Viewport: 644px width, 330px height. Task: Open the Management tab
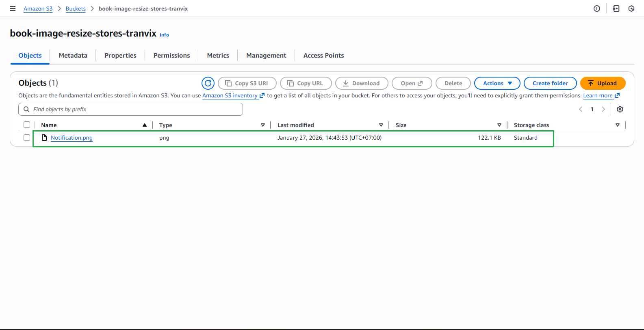(266, 56)
